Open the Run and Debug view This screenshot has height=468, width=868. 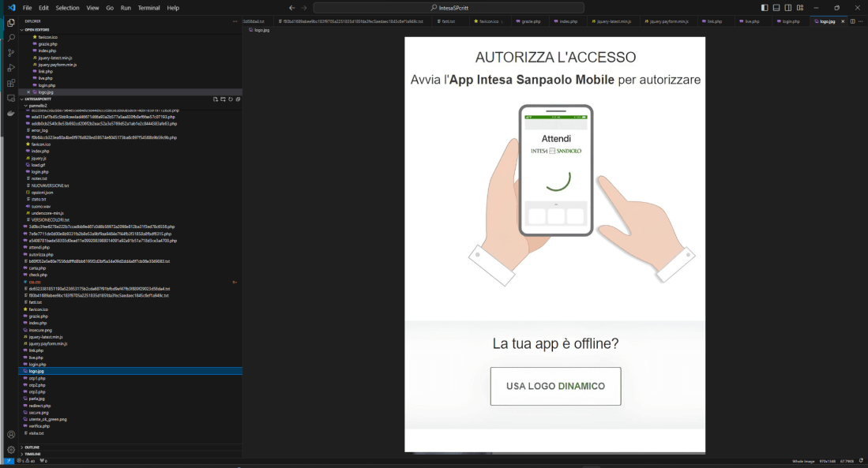click(x=11, y=68)
